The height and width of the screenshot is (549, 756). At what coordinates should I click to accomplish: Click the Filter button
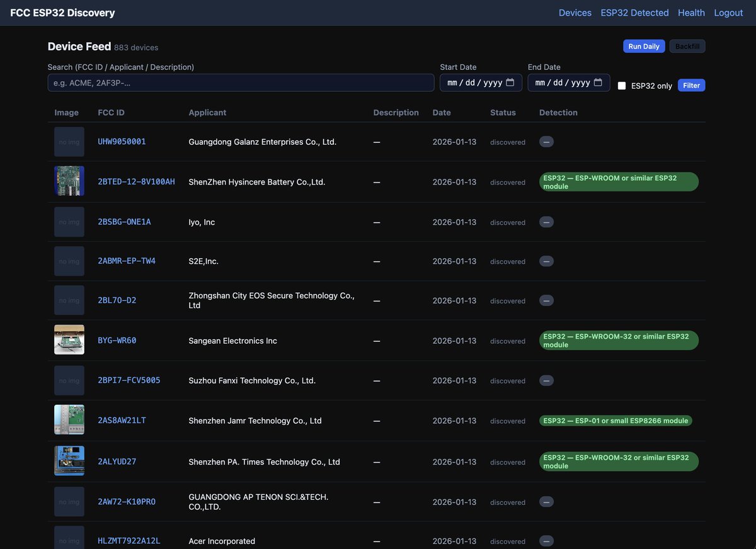click(691, 86)
